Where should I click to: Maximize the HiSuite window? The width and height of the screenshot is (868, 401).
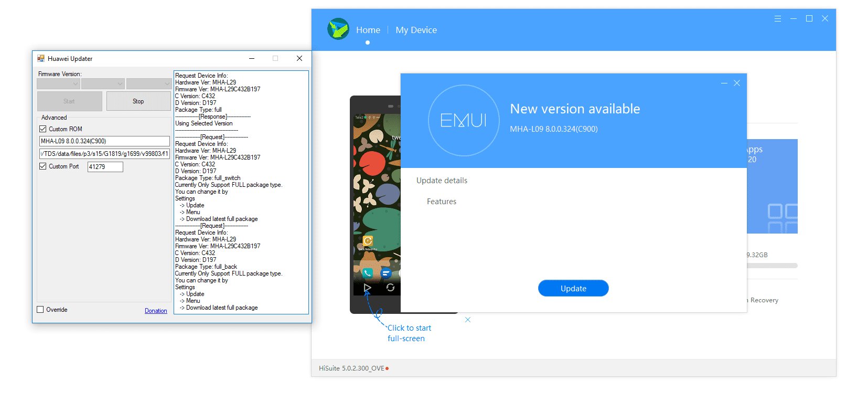(x=809, y=18)
